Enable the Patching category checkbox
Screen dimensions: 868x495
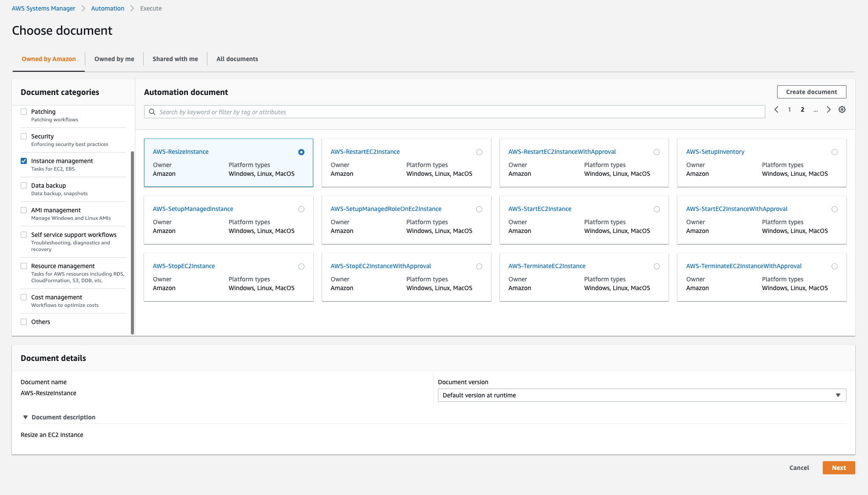(x=24, y=112)
